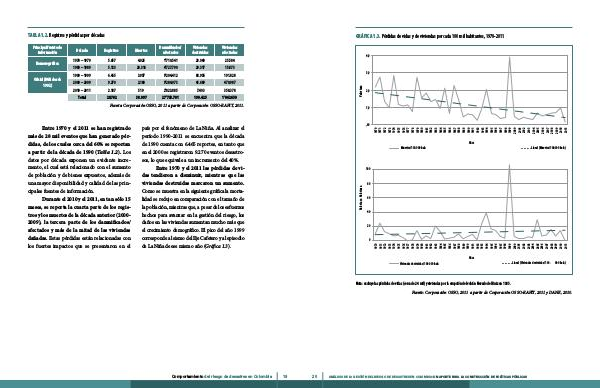The height and width of the screenshot is (388, 600).
Task: Select the Muertos column header cell
Action: coord(140,50)
